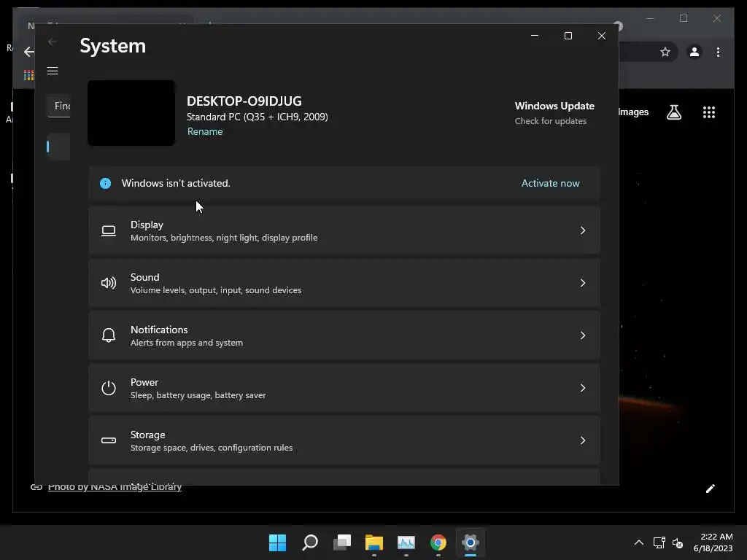
Task: Expand Storage settings chevron
Action: coord(583,440)
